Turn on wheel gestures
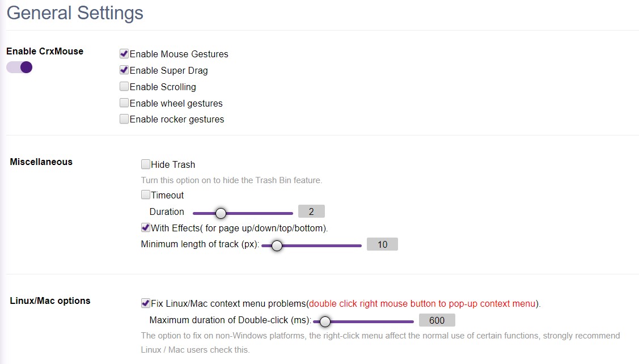This screenshot has width=639, height=364. (x=124, y=103)
